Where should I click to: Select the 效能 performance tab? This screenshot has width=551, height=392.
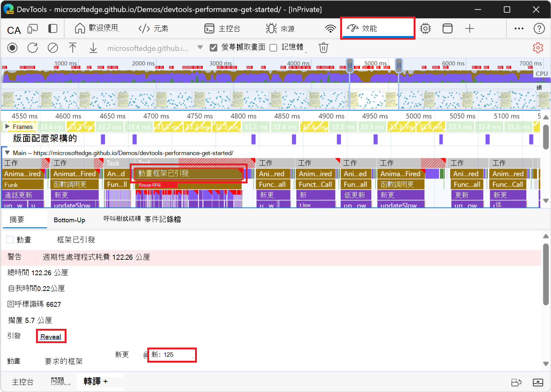[x=378, y=28]
